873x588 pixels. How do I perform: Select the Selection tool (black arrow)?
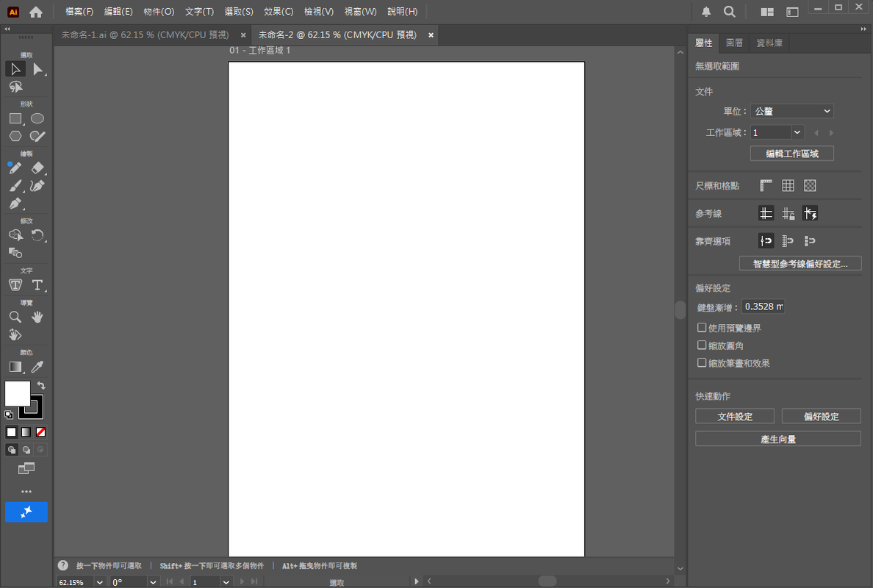[x=15, y=69]
